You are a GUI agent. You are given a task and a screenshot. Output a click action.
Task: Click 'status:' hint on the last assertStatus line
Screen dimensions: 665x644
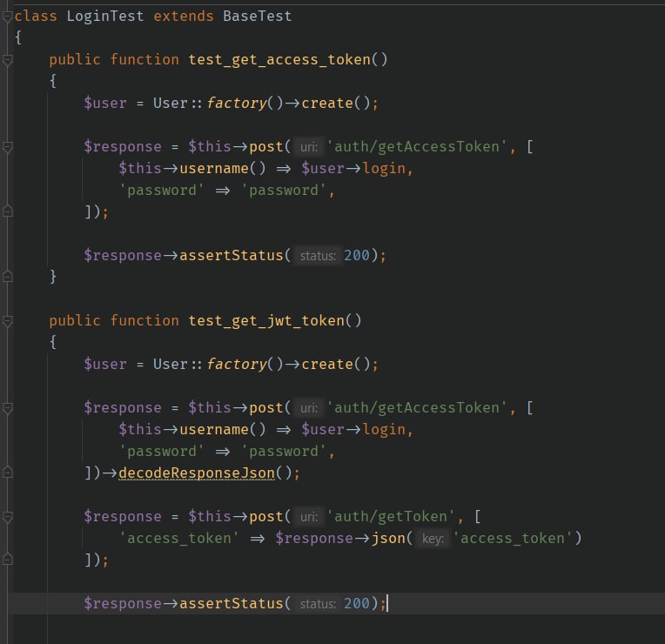(x=318, y=604)
